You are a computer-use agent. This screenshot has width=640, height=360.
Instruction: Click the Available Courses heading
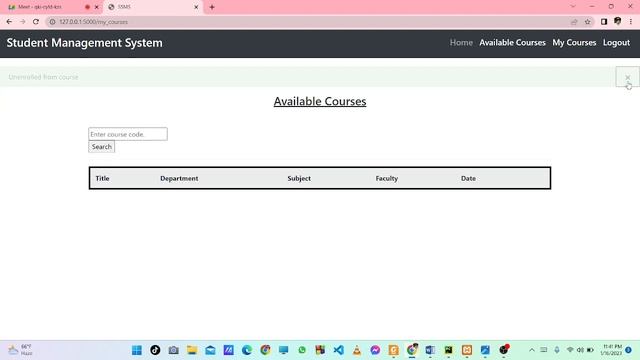(x=320, y=101)
